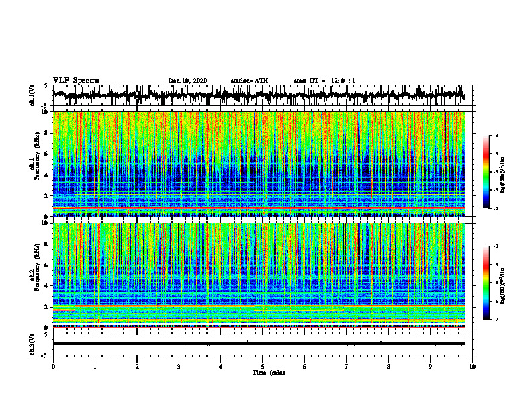Click time axis tick label "0"
This screenshot has width=532, height=411.
[x=53, y=367]
